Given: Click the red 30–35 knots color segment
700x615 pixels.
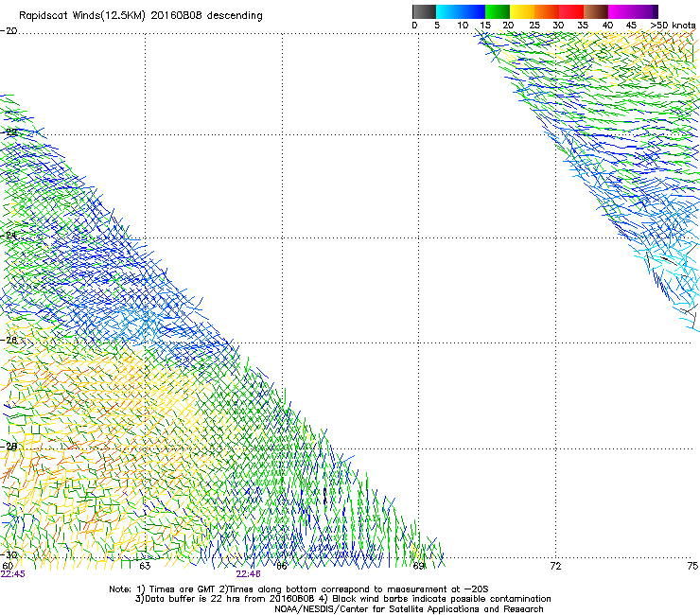Looking at the screenshot, I should (571, 11).
